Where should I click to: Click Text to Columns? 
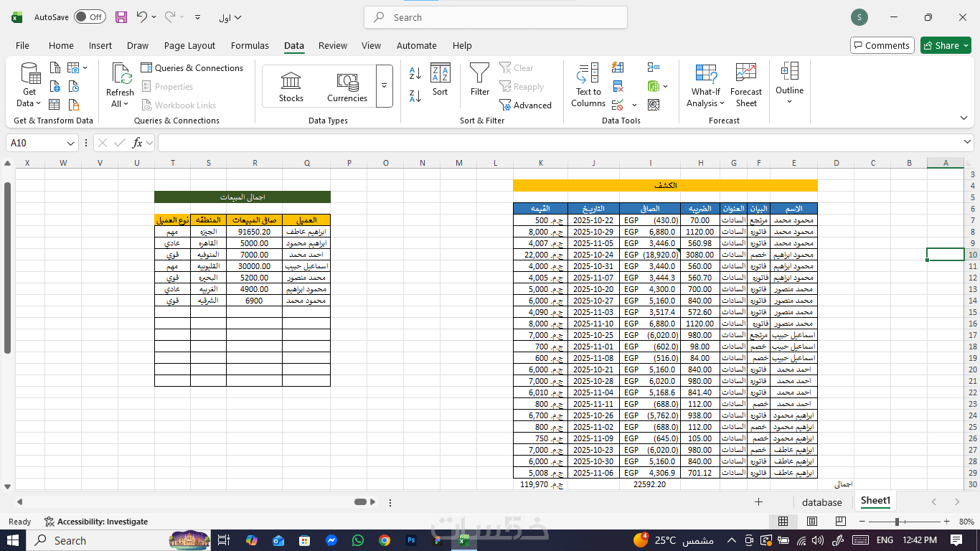[588, 85]
